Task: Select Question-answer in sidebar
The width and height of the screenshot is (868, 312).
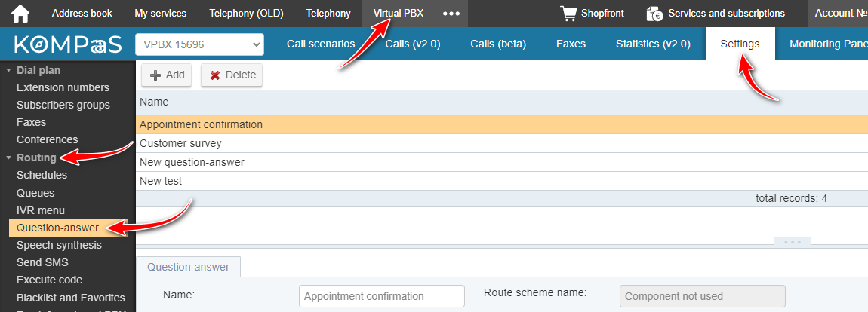Action: pos(69,228)
